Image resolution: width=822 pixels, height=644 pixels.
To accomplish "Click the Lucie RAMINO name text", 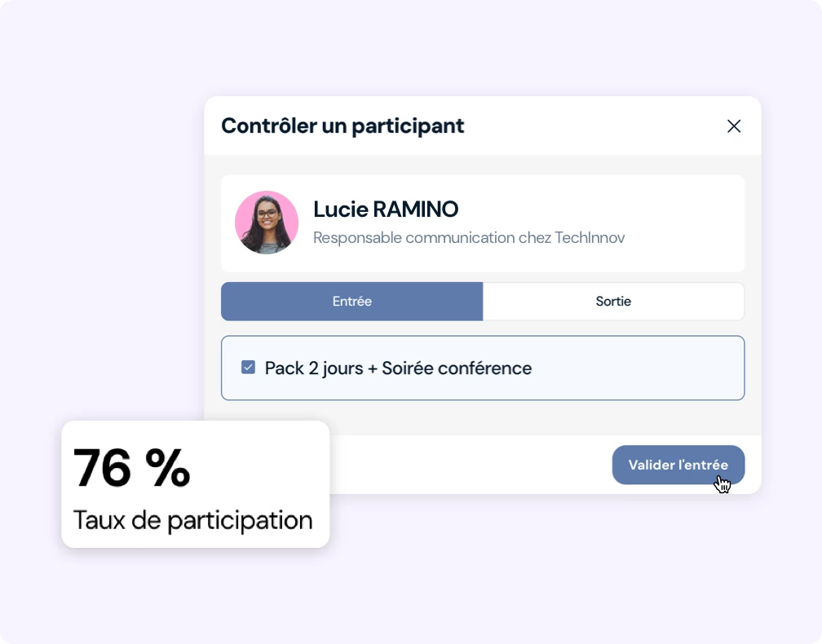I will coord(386,210).
